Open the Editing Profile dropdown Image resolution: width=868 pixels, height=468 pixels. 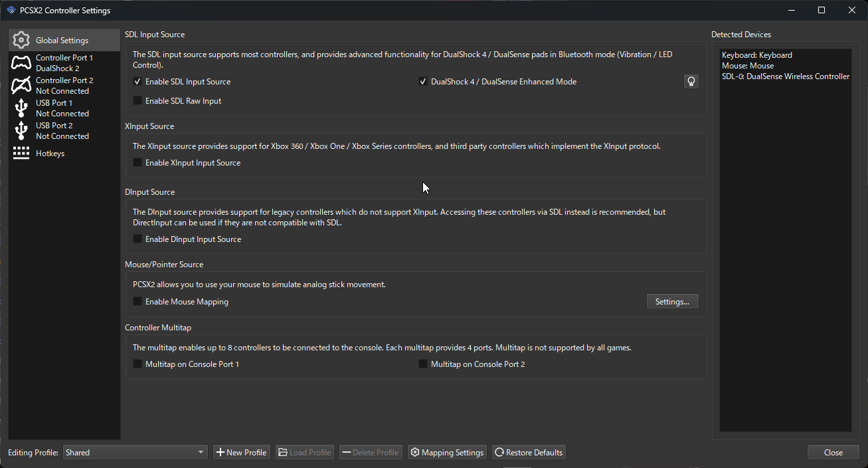coord(135,453)
